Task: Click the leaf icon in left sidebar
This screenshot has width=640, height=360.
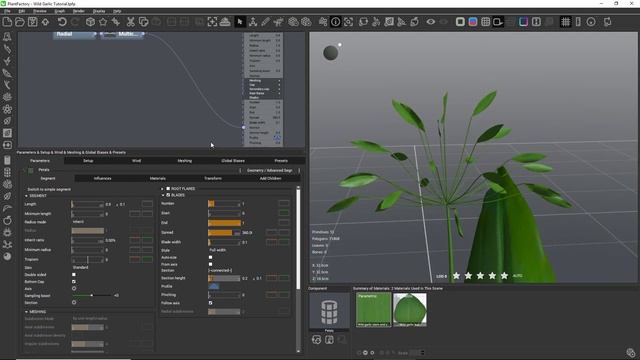Action: [x=7, y=73]
